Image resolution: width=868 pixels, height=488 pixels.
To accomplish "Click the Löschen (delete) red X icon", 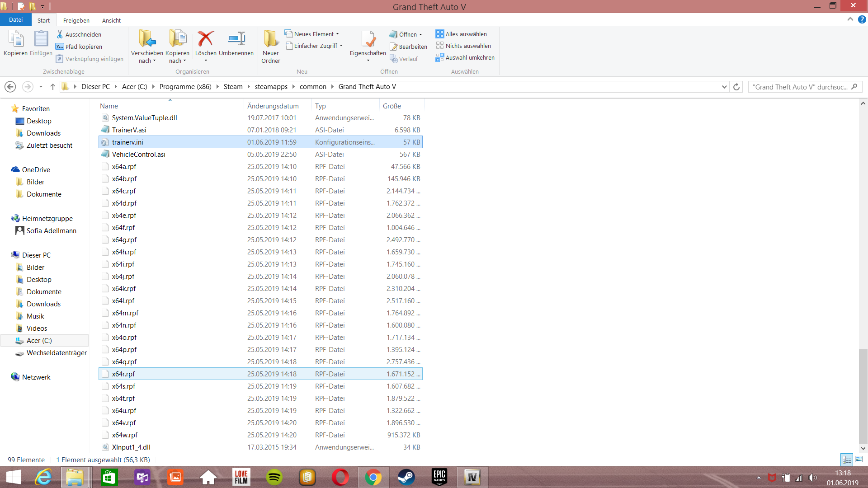I will click(206, 39).
